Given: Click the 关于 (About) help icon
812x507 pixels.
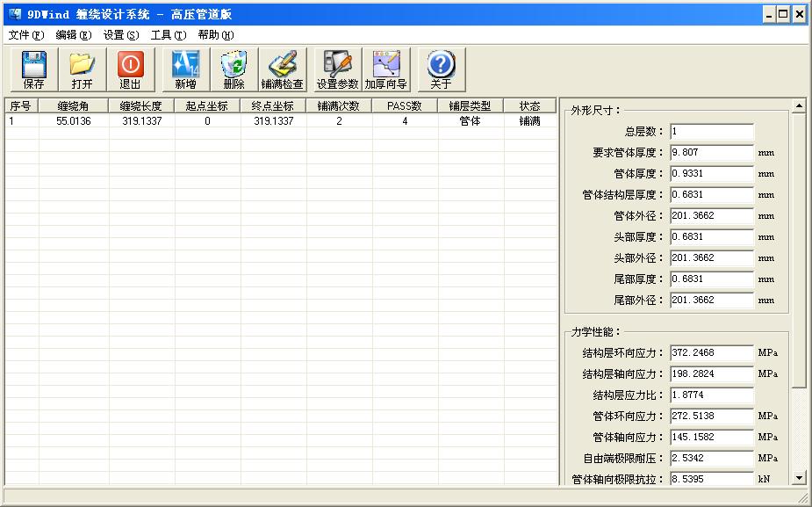Looking at the screenshot, I should 441,69.
